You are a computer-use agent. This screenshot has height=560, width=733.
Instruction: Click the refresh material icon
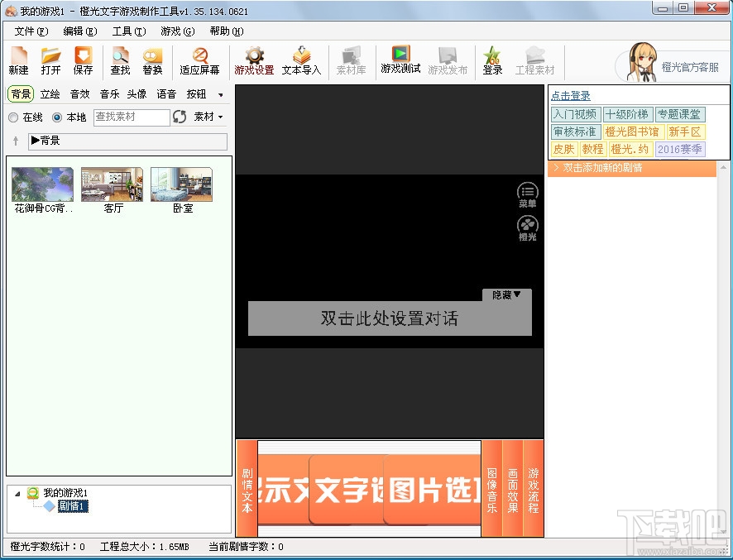180,117
